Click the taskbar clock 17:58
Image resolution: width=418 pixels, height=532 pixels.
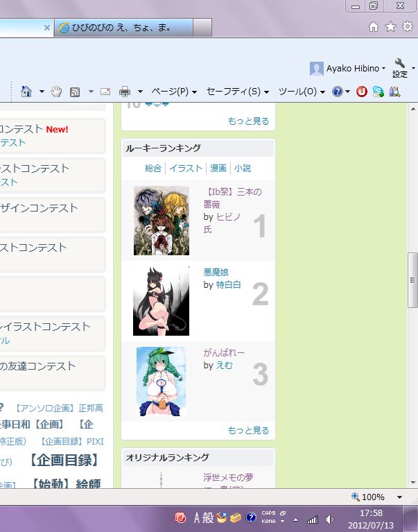coord(371,513)
